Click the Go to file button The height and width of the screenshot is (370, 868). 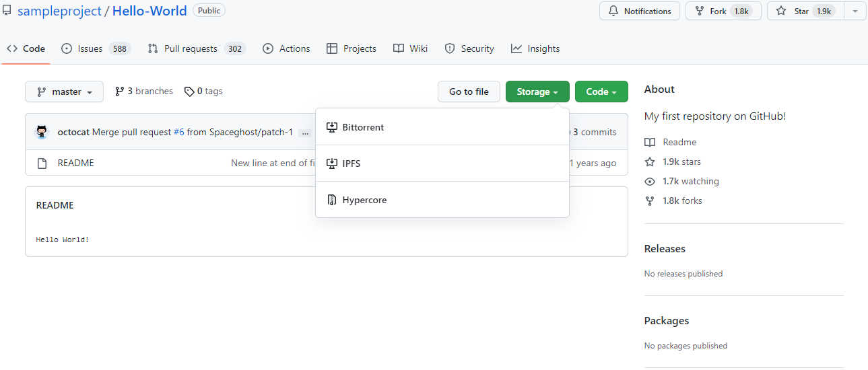click(469, 91)
